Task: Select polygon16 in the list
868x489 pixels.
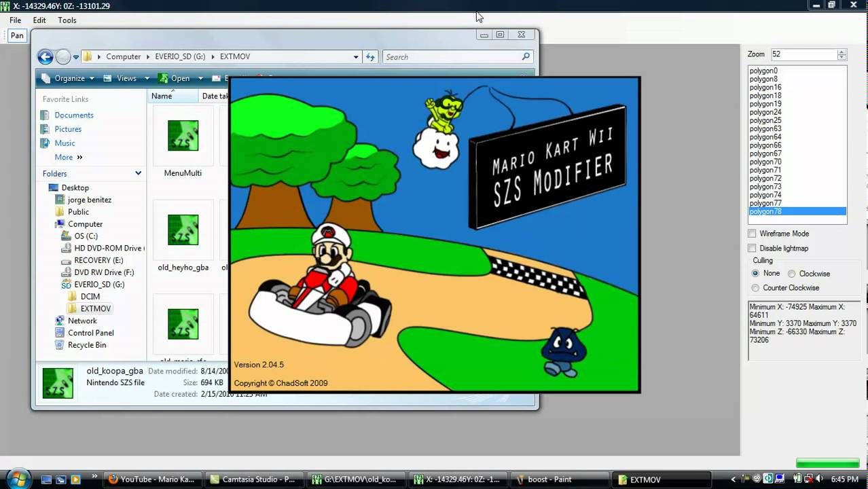Action: (x=797, y=88)
